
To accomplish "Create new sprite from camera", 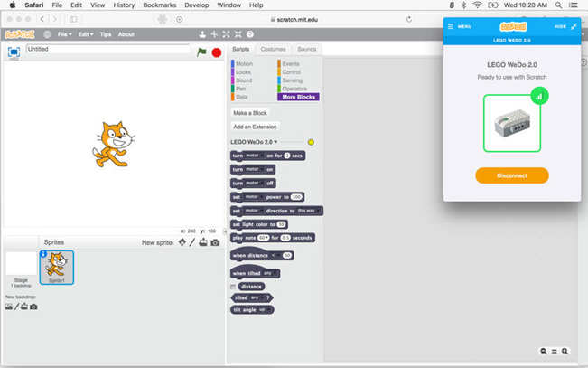I will pyautogui.click(x=215, y=242).
